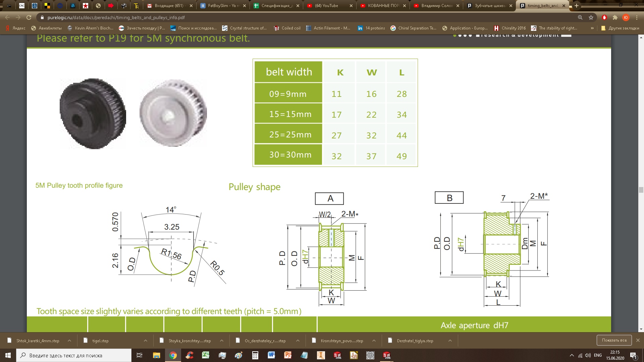Switch to the Зубчатые шкивы tab
Screen dimensions: 644x362
point(490,6)
